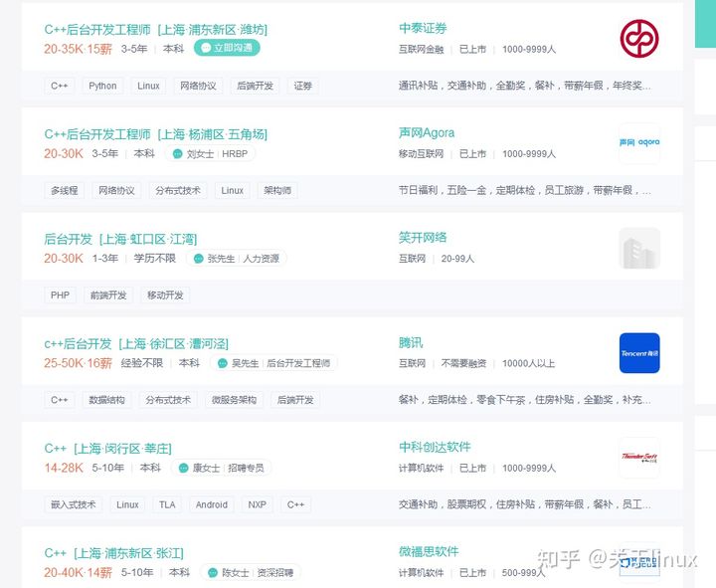716x588 pixels.
Task: Click the ThunderSoft company logo
Action: pyautogui.click(x=639, y=458)
